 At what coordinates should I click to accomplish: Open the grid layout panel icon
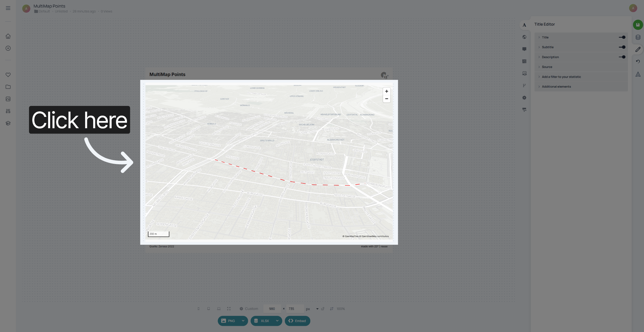(524, 61)
